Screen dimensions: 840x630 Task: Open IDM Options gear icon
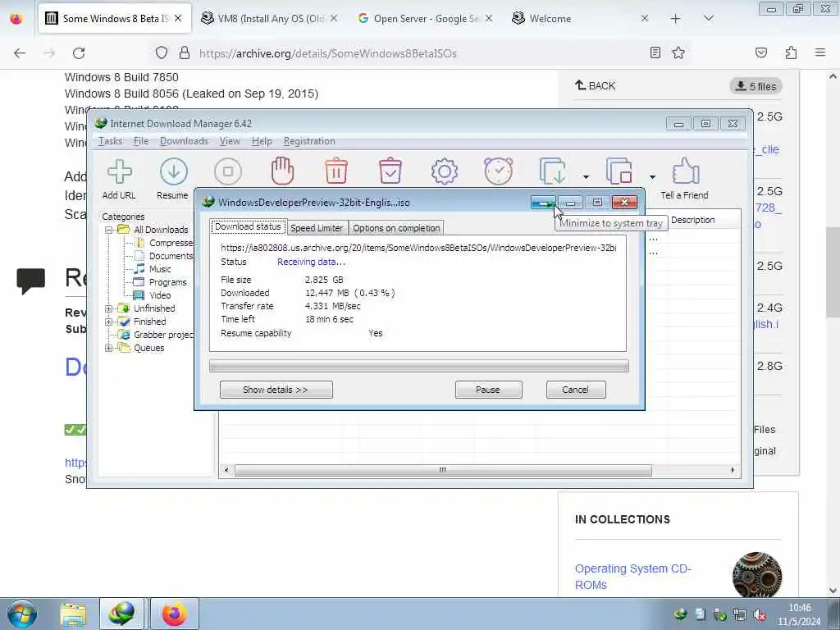pyautogui.click(x=444, y=171)
